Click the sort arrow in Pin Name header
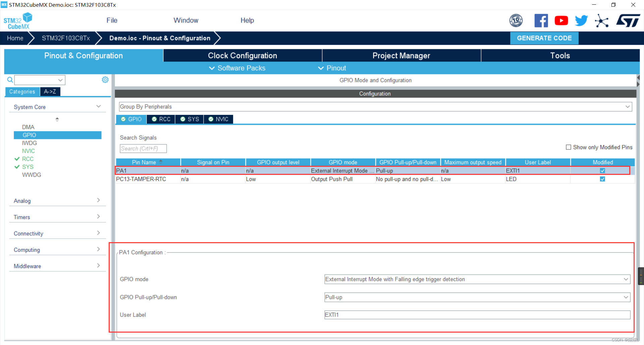Screen dimensions: 644x345 [x=161, y=162]
